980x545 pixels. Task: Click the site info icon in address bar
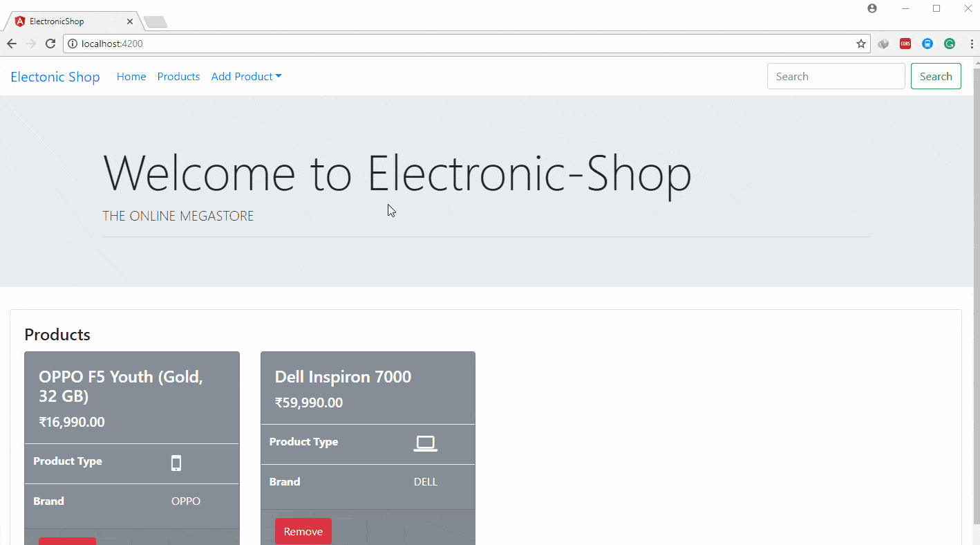click(73, 44)
